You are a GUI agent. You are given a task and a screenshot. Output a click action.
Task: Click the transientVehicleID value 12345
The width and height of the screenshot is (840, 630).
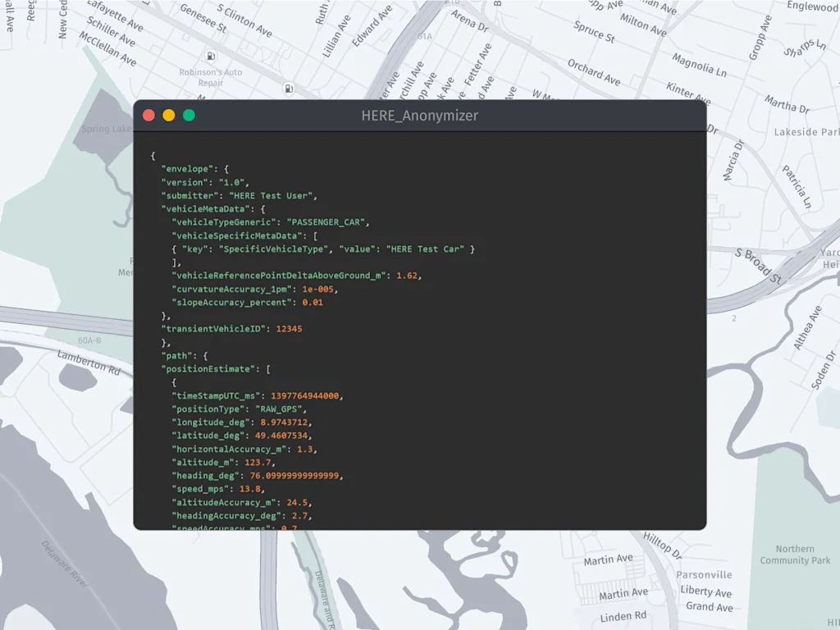(x=289, y=329)
